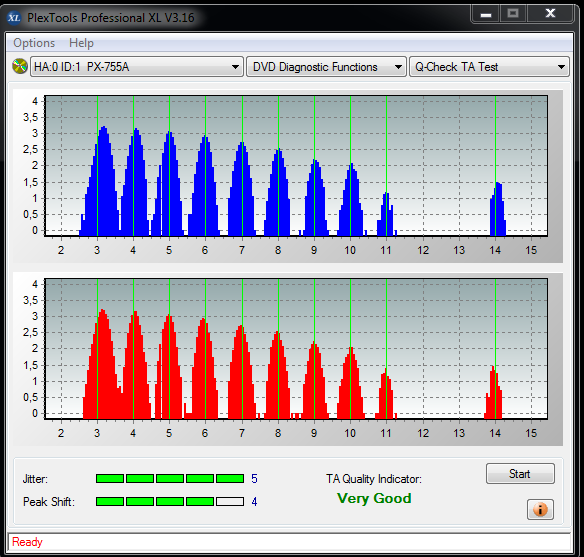Open the Help menu
This screenshot has width=584, height=557.
click(81, 43)
